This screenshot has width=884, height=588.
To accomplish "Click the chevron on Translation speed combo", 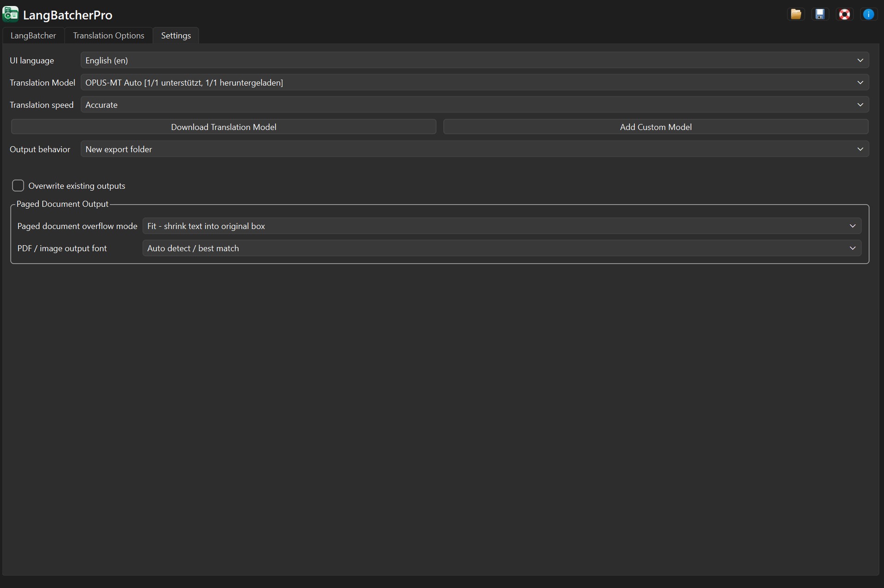I will point(860,105).
